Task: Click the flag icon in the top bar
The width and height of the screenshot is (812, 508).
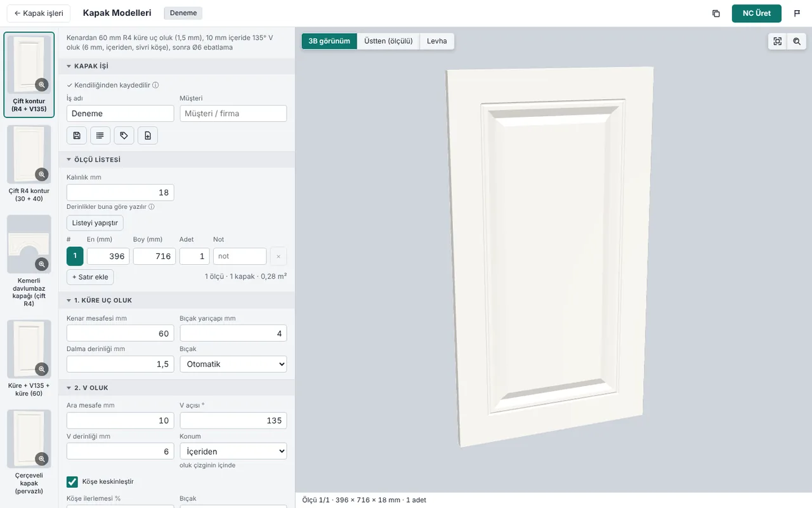Action: tap(797, 13)
